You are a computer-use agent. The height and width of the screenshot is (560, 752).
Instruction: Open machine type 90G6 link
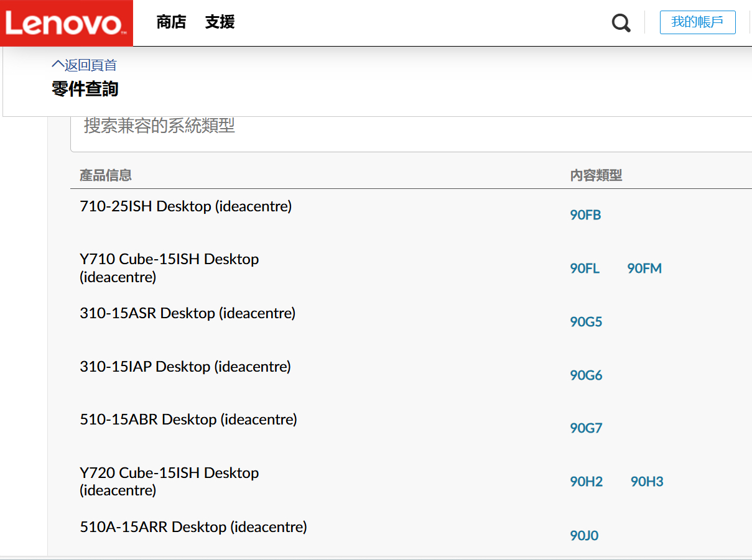[x=585, y=375]
